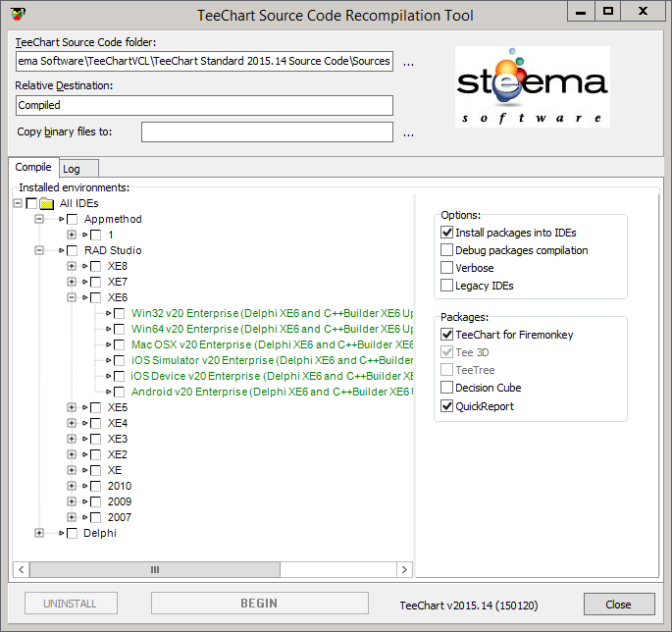Toggle Debug packages compilation checkbox
The height and width of the screenshot is (632, 672).
pyautogui.click(x=446, y=250)
